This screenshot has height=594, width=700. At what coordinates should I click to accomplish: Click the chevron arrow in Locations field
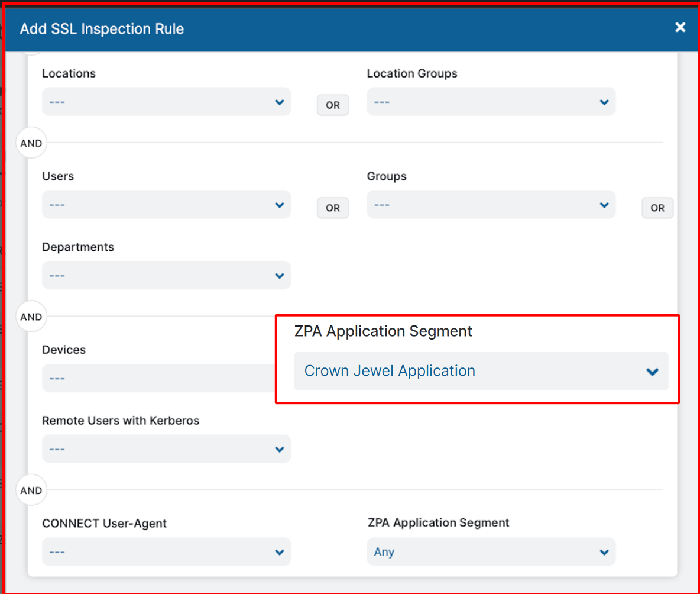click(x=280, y=102)
